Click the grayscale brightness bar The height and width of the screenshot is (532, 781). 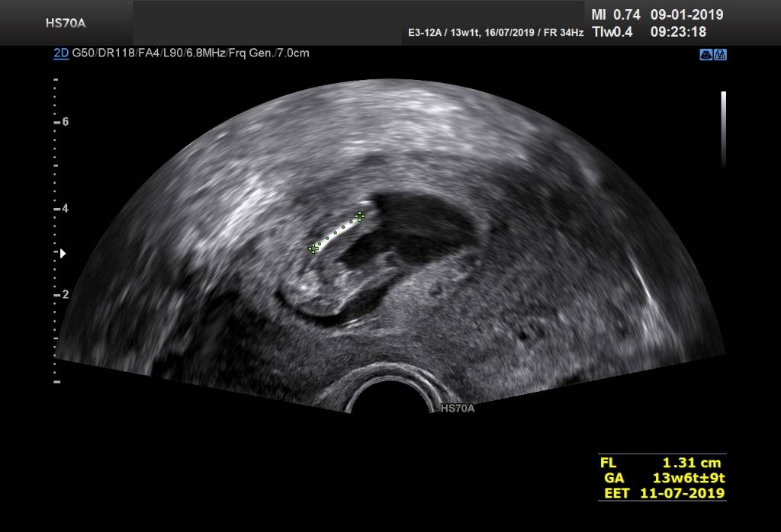click(723, 130)
